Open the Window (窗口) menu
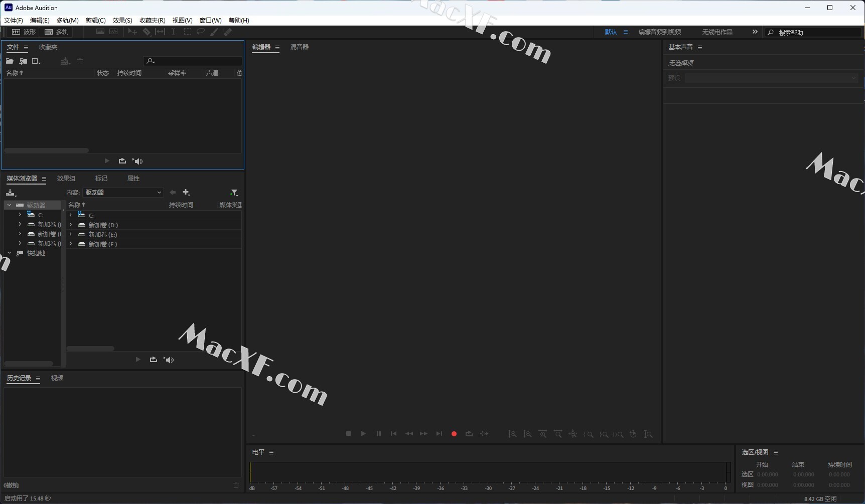 [x=211, y=21]
